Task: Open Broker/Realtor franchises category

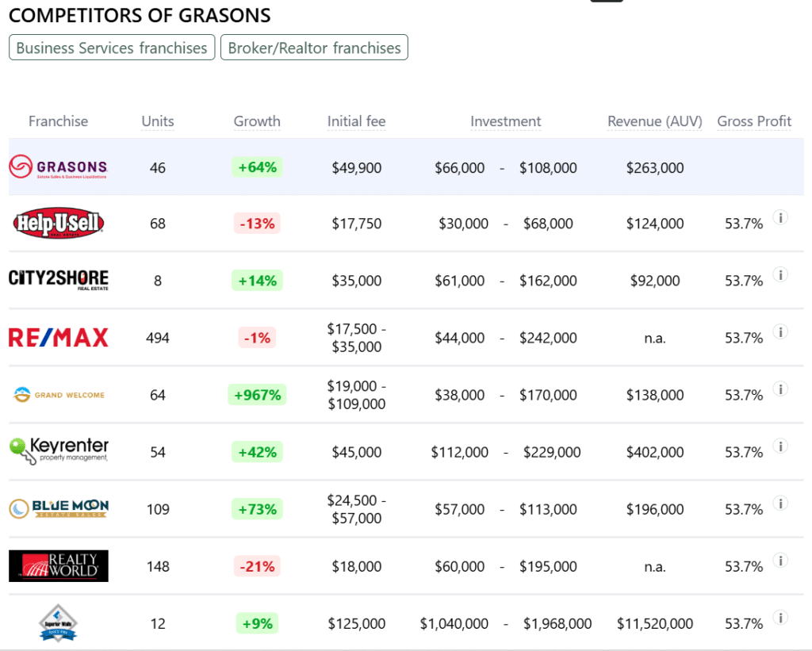Action: click(314, 48)
